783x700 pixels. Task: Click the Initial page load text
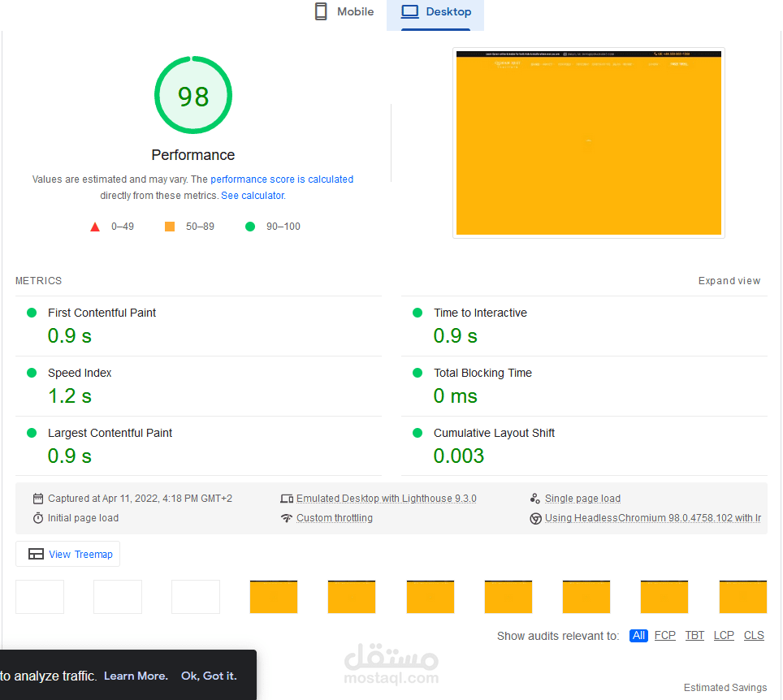[83, 518]
